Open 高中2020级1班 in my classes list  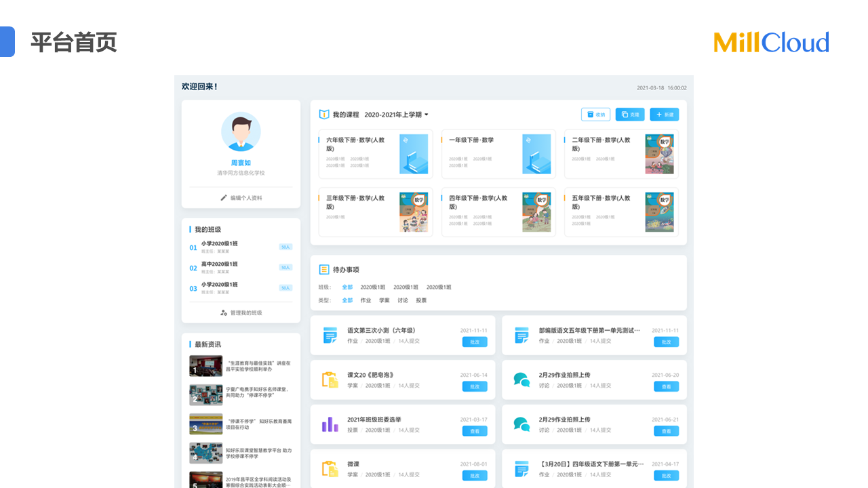220,264
